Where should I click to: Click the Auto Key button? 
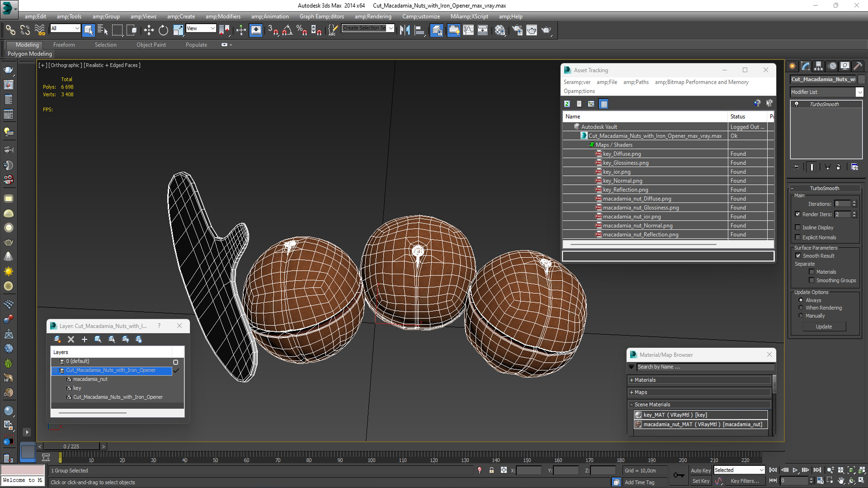click(700, 470)
